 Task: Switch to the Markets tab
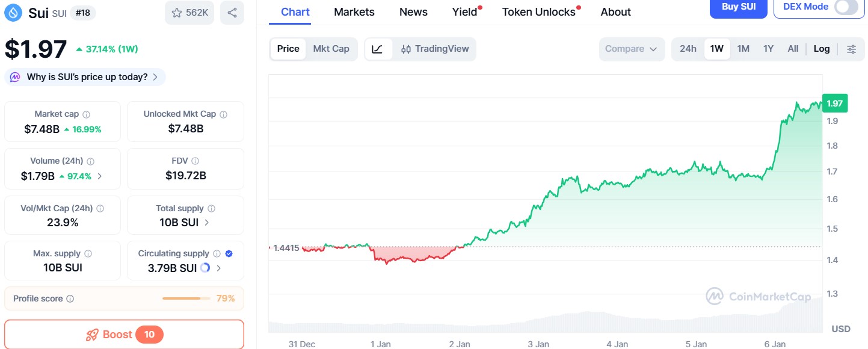point(354,11)
